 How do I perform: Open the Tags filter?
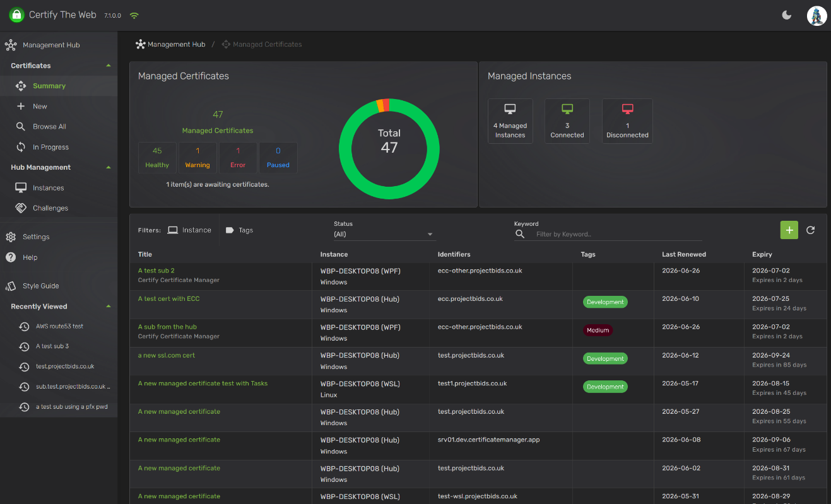(239, 230)
